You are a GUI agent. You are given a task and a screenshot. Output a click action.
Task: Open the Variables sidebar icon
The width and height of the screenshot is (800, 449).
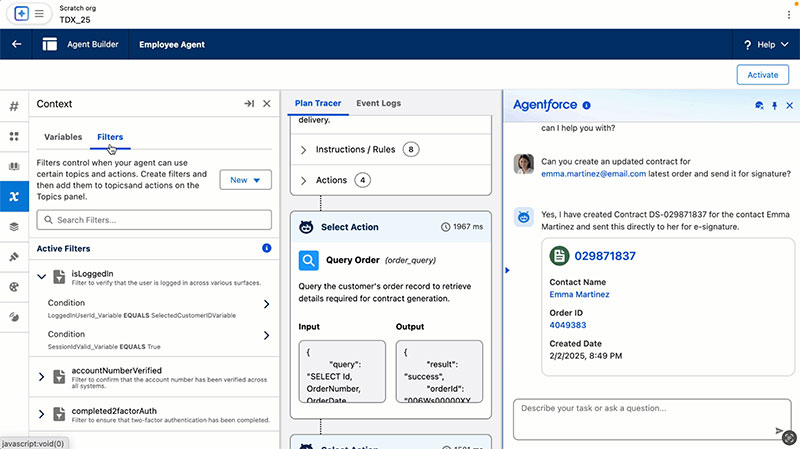coord(14,196)
